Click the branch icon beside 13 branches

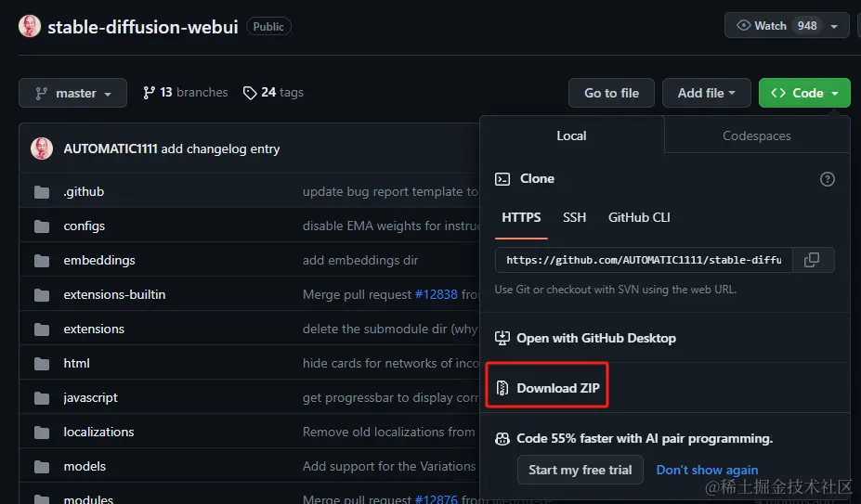[x=149, y=93]
